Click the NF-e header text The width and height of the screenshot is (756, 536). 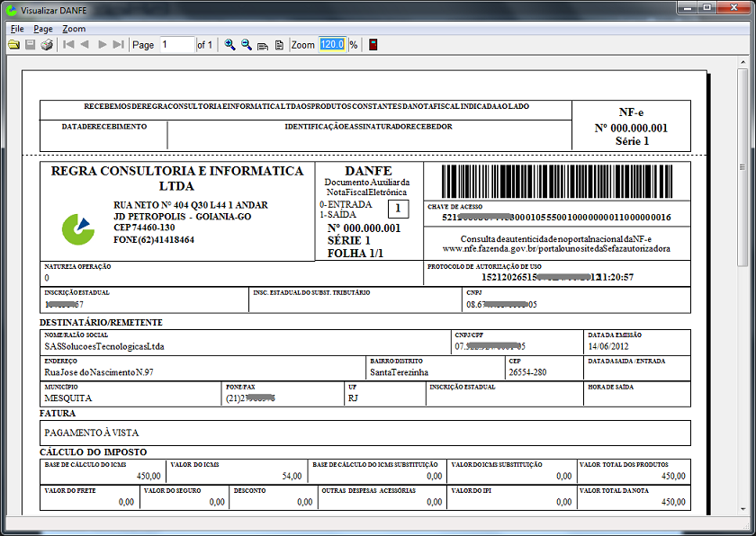pos(631,112)
